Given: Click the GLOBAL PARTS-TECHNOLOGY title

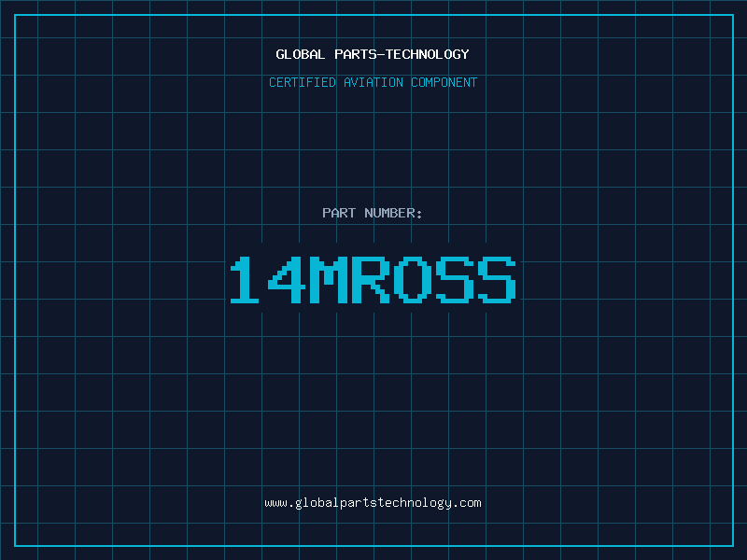Looking at the screenshot, I should (x=373, y=54).
